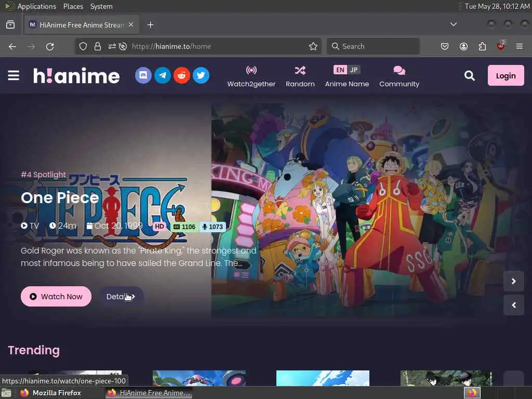532x399 pixels.
Task: Go to previous spotlight slide arrow
Action: pos(514,305)
